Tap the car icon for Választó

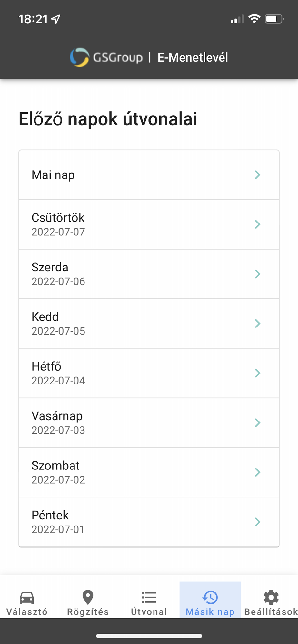(x=27, y=598)
